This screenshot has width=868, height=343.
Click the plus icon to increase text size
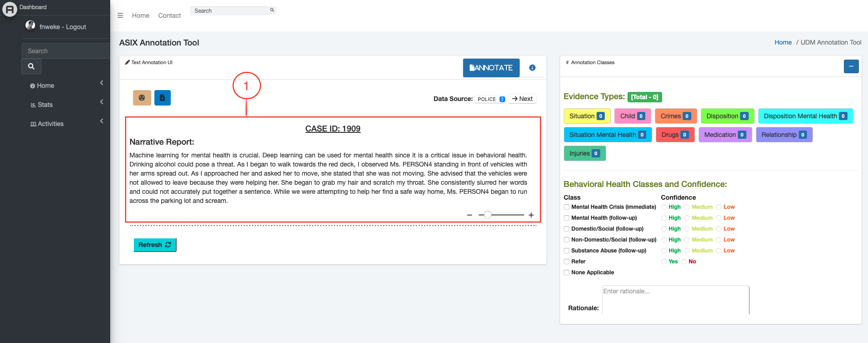(531, 215)
